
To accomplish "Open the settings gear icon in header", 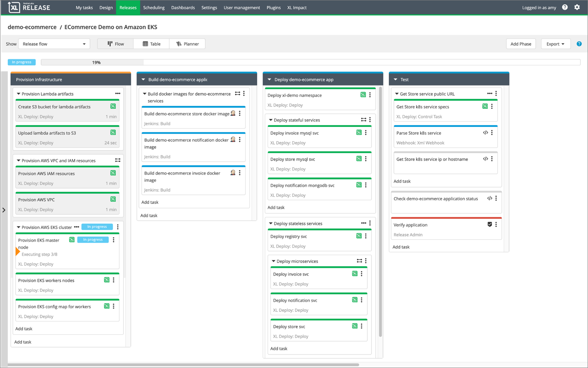I will pos(577,7).
